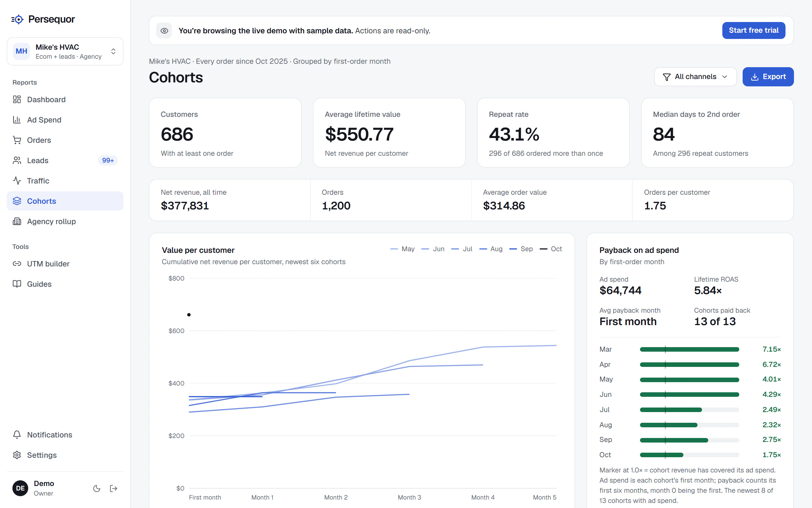
Task: Open the All channels filter dropdown
Action: (x=695, y=76)
